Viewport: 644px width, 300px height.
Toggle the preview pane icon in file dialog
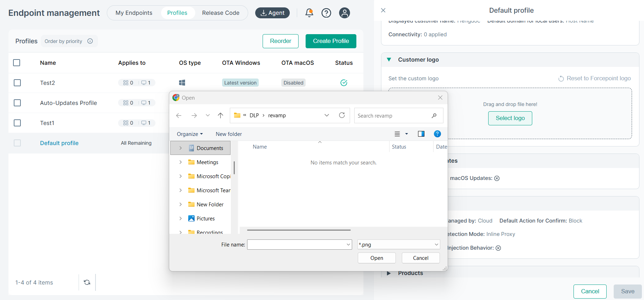(x=421, y=134)
